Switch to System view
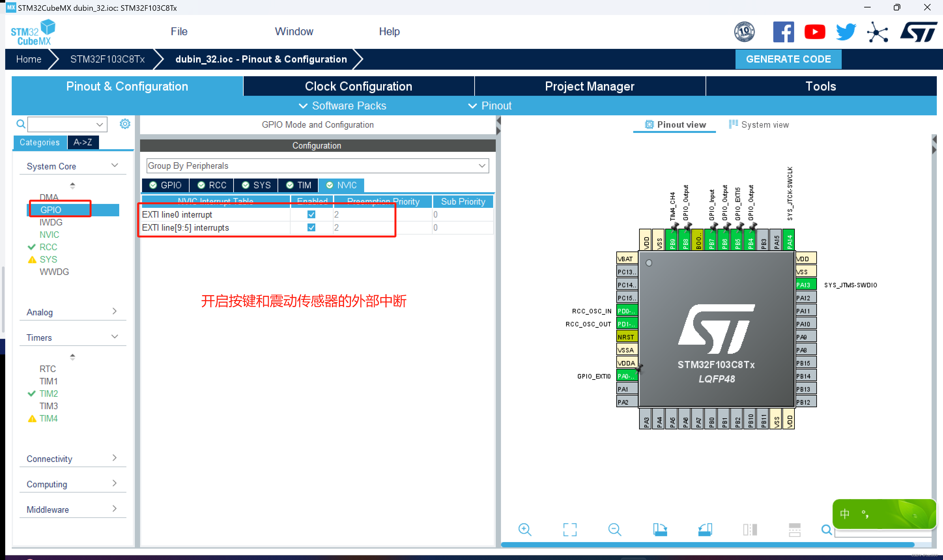 [x=759, y=124]
